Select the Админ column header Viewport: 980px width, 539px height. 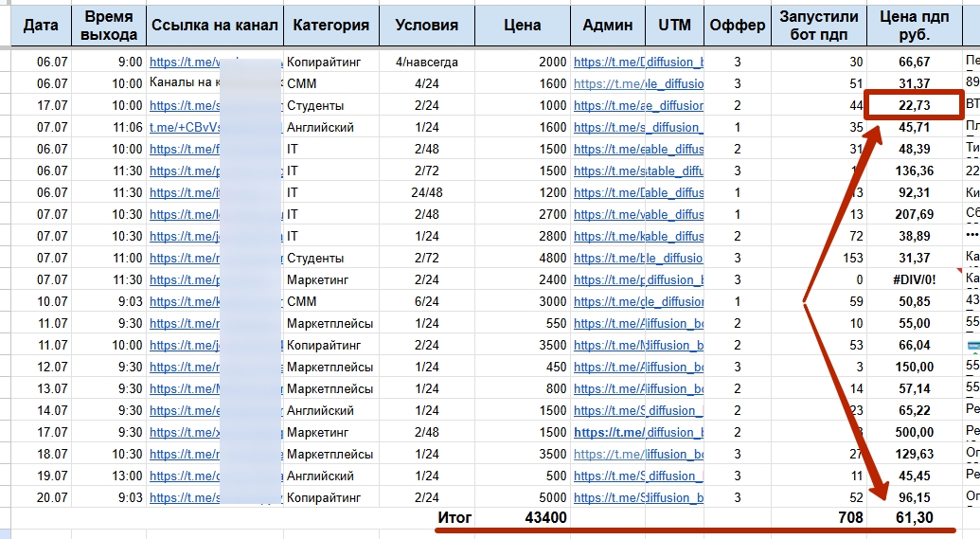(608, 25)
